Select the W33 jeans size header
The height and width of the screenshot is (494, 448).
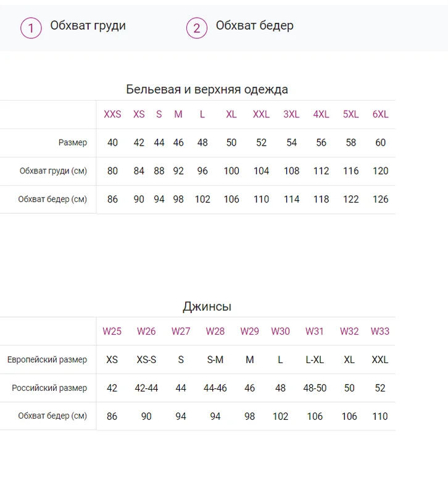pyautogui.click(x=380, y=331)
